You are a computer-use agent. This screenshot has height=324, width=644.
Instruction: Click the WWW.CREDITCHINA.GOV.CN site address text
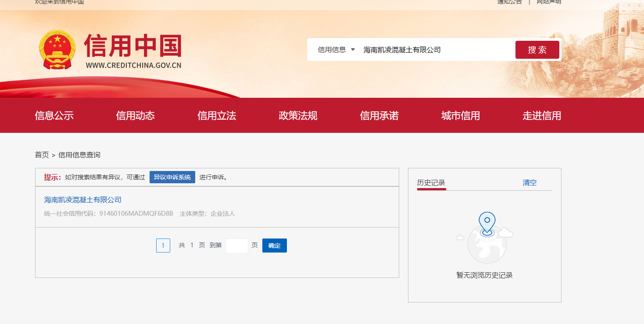coord(133,65)
